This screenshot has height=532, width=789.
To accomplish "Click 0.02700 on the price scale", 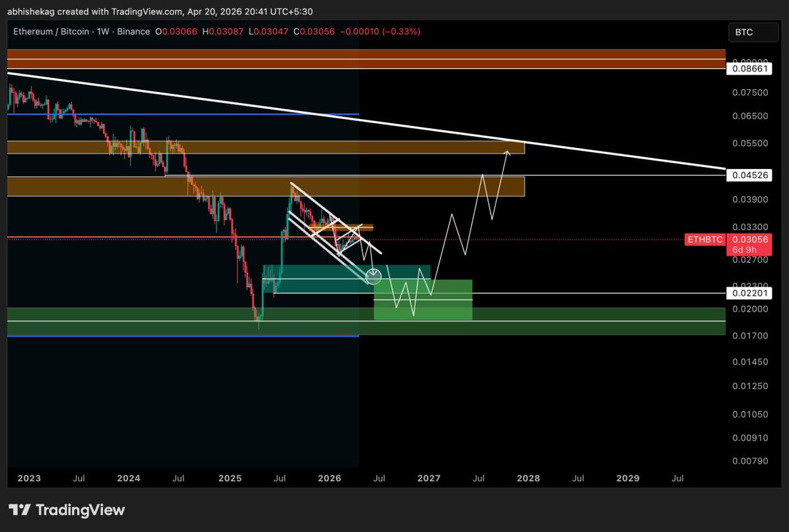I will [752, 260].
